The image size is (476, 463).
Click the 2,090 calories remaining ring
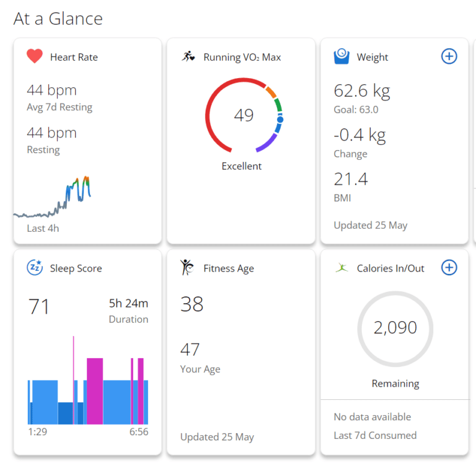point(395,328)
